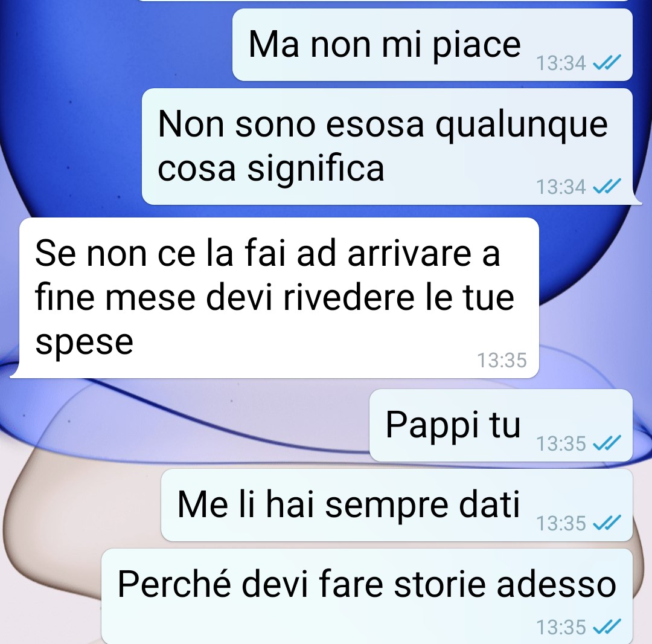Select the 'Pappi tu' message bubble
652x644 pixels.
tap(500, 425)
